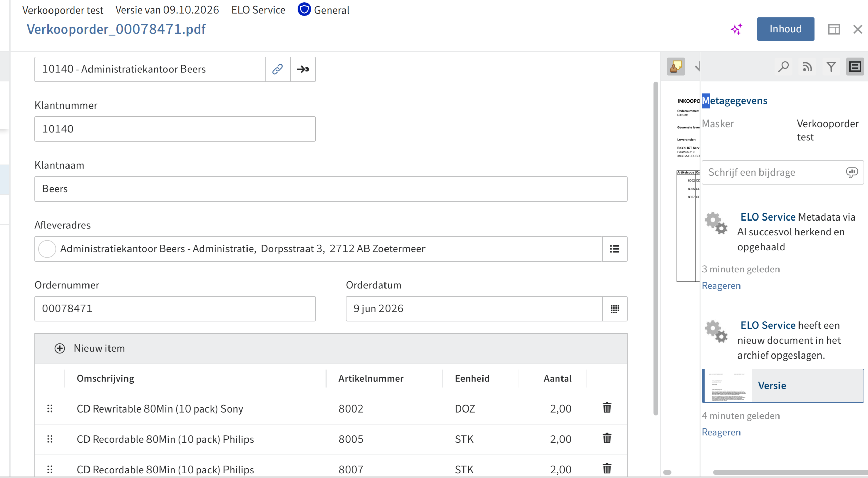868x478 pixels.
Task: Toggle the metadata list view icon
Action: 855,66
